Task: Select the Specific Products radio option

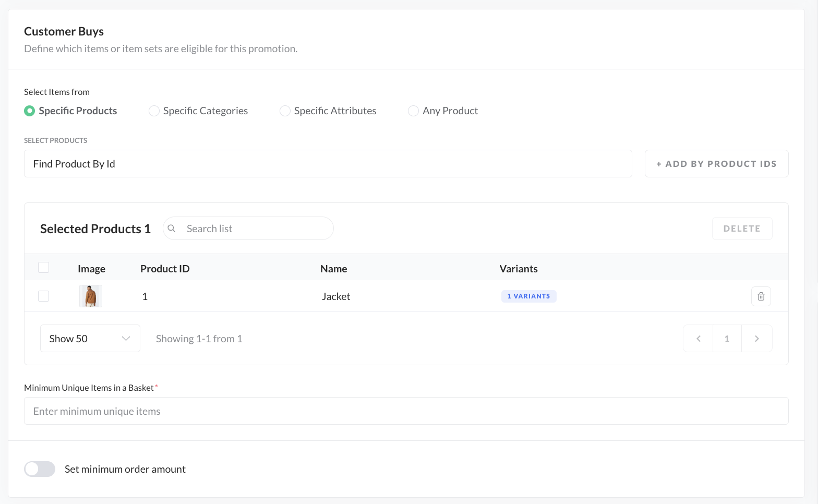Action: click(x=30, y=111)
